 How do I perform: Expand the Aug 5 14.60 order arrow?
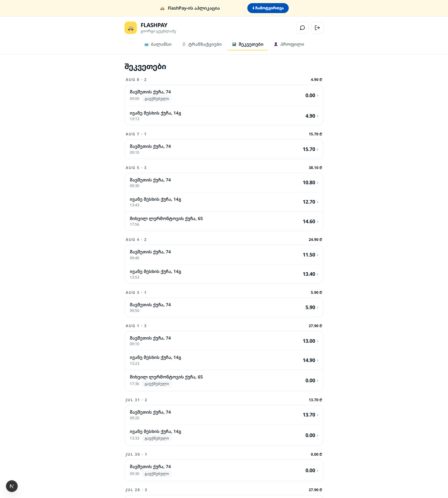pyautogui.click(x=318, y=222)
